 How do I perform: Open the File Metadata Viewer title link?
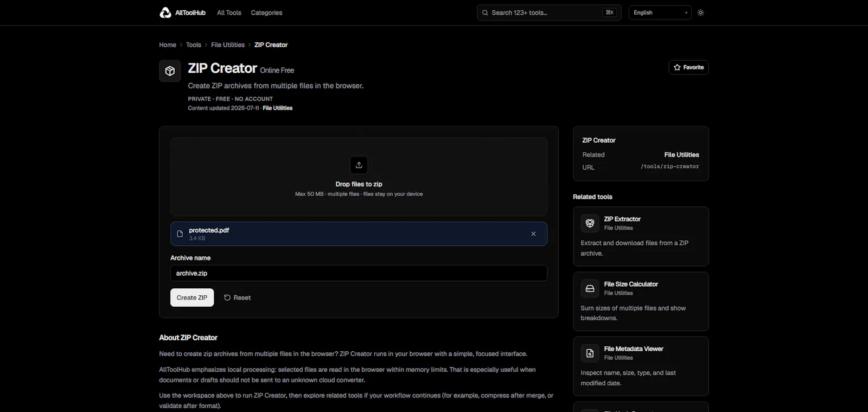pos(634,349)
